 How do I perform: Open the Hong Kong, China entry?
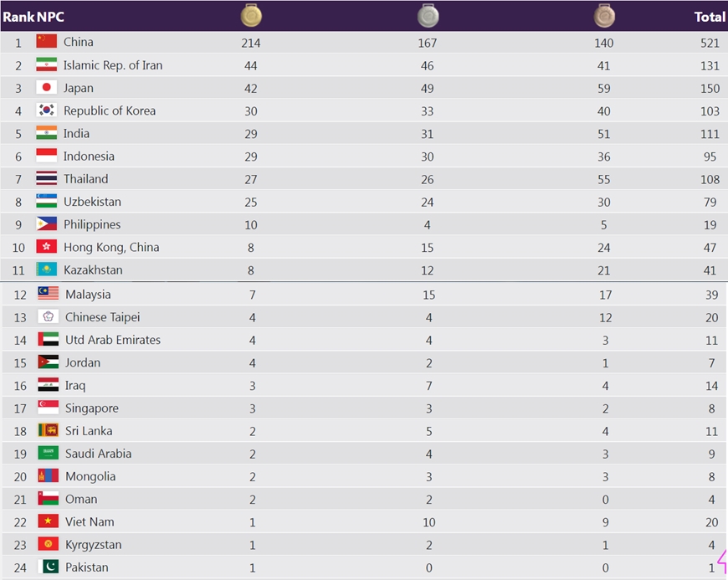(111, 247)
